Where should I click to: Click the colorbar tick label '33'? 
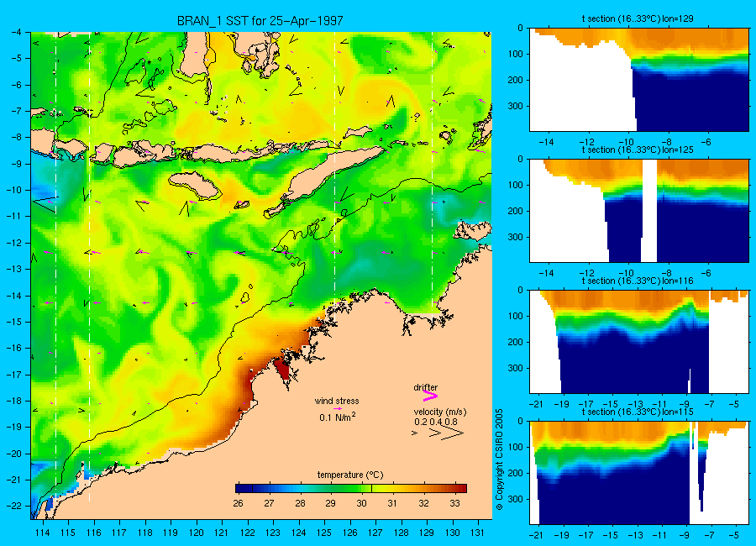pyautogui.click(x=454, y=503)
